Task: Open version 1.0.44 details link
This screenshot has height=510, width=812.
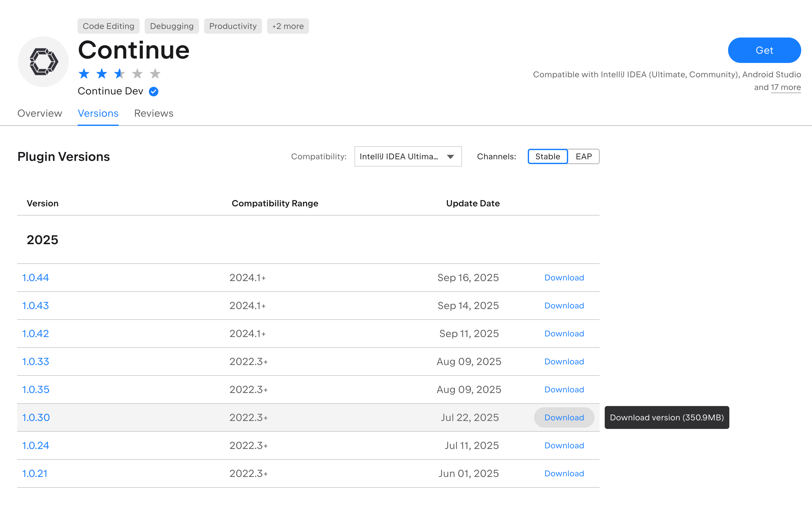Action: pyautogui.click(x=35, y=278)
